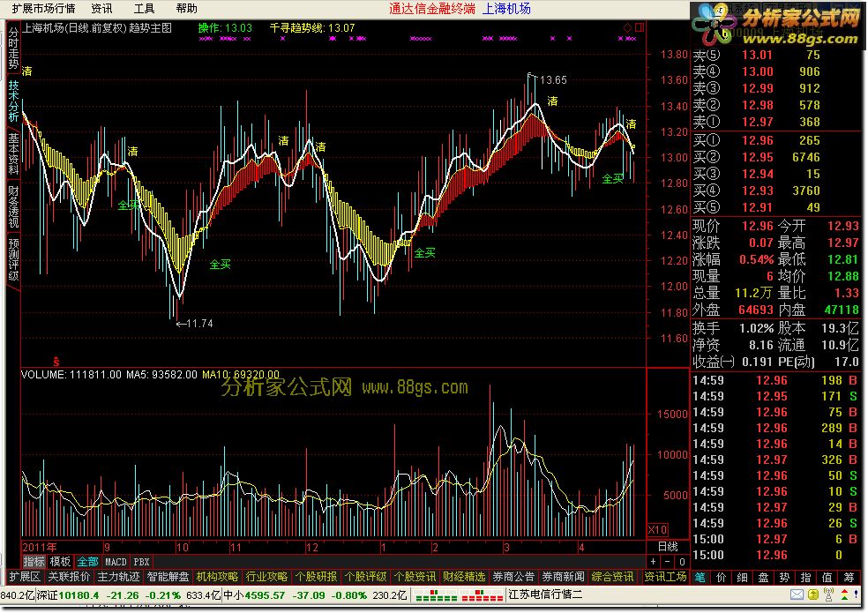Open the 行业攻略 section

(x=266, y=577)
